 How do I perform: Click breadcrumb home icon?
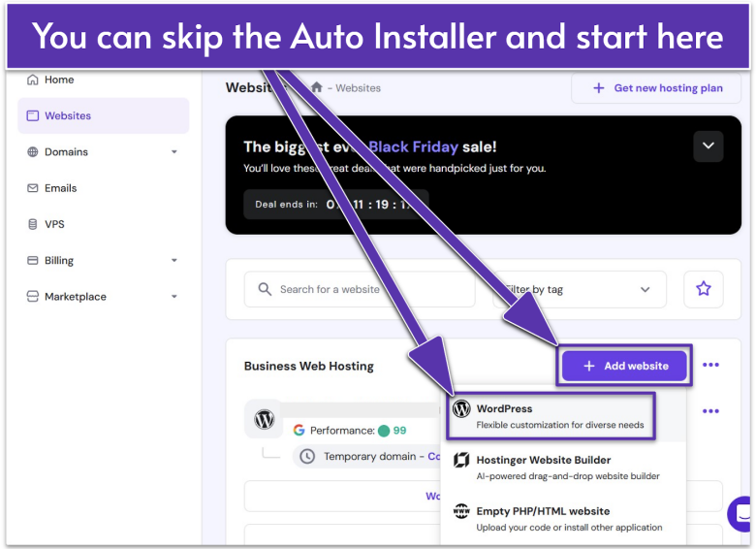317,87
